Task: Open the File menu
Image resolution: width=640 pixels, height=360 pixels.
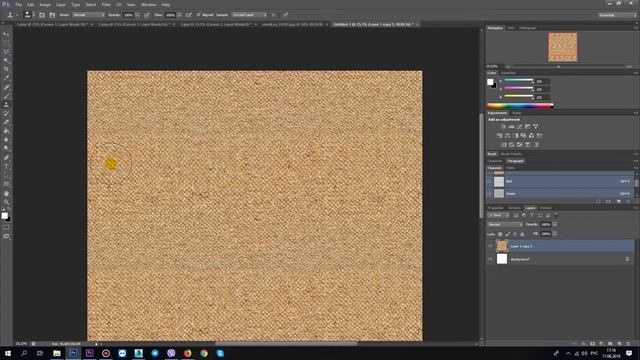Action: 18,4
